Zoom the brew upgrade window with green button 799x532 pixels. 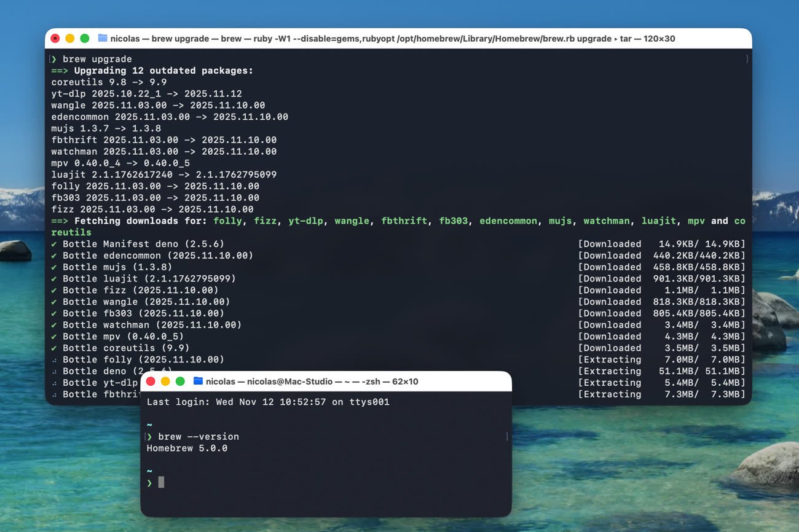click(85, 38)
